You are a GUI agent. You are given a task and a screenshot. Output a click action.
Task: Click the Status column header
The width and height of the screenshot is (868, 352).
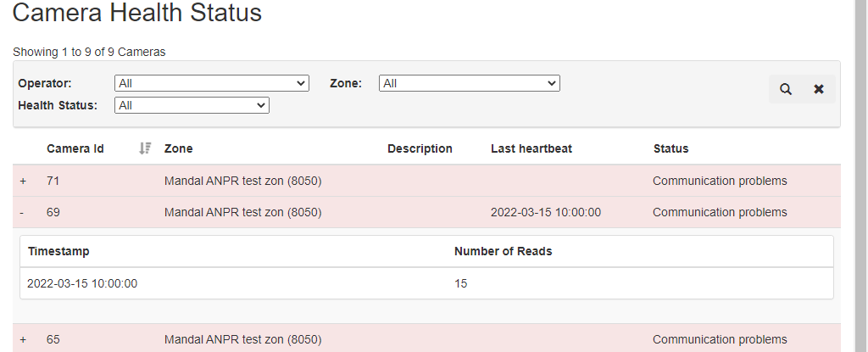click(671, 148)
